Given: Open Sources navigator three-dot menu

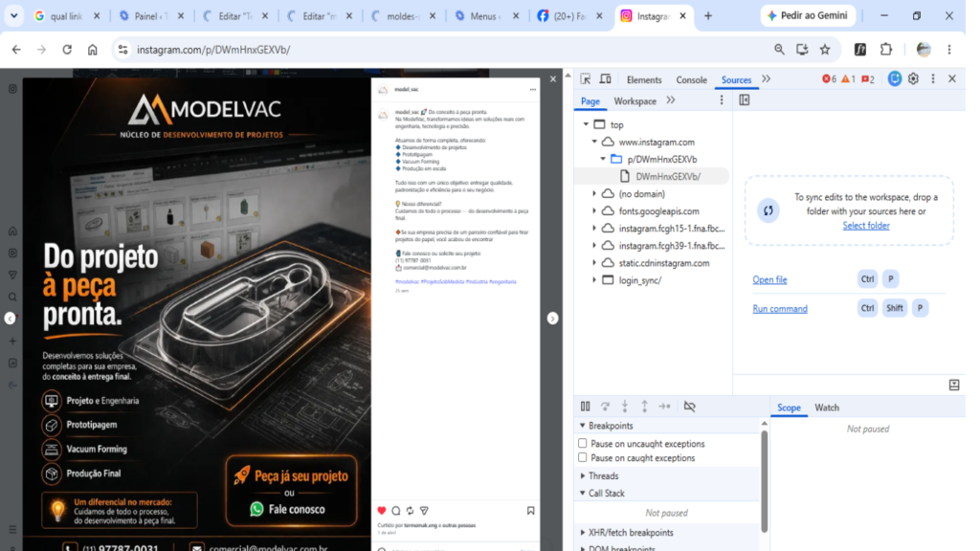Looking at the screenshot, I should click(722, 99).
